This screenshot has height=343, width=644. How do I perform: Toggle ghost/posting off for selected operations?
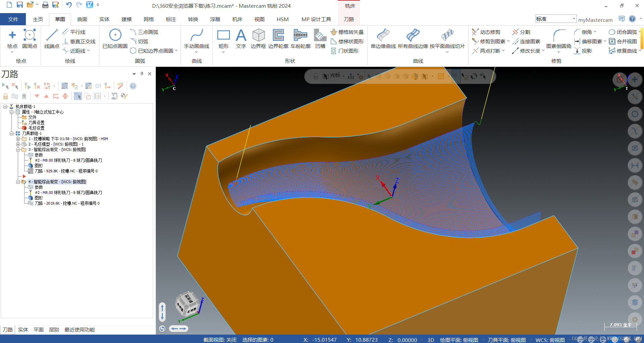(24, 96)
